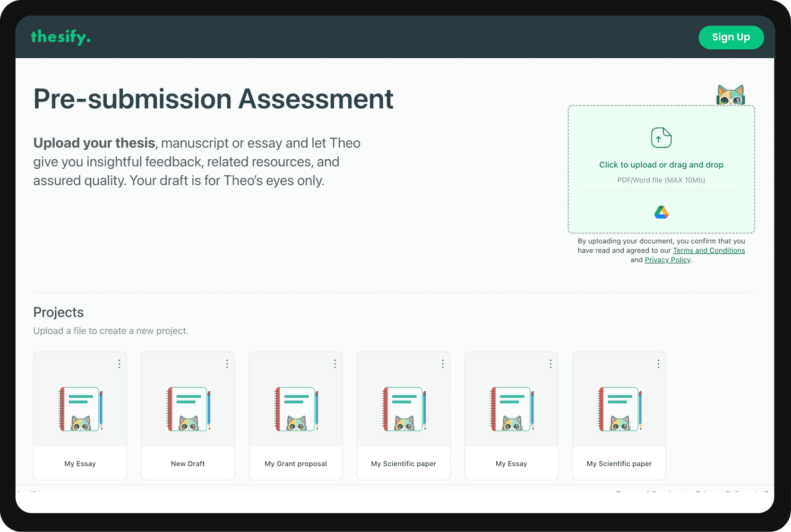Click the My Scientific paper notebook icon

[x=403, y=409]
